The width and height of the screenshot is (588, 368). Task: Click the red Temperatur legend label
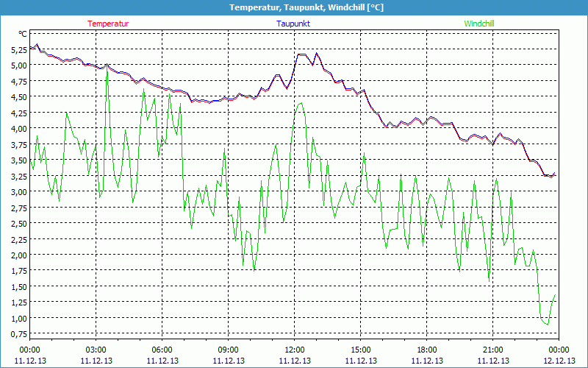[x=108, y=24]
